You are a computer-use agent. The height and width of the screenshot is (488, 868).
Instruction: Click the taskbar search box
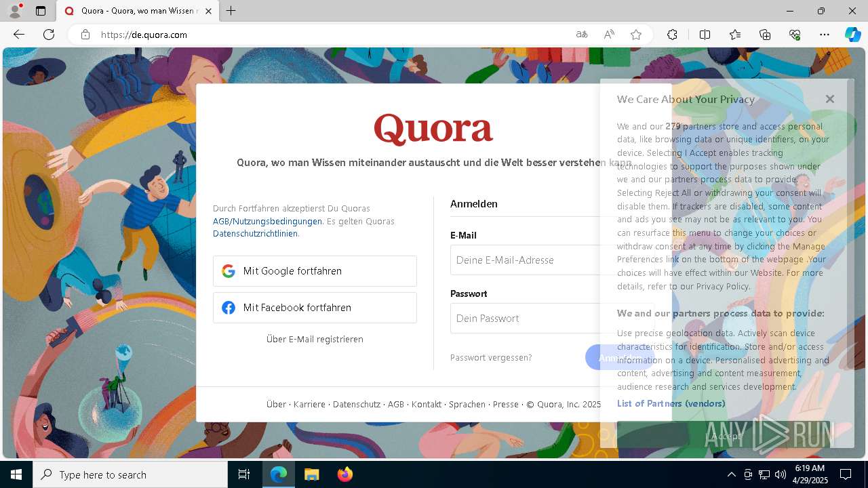tap(130, 474)
